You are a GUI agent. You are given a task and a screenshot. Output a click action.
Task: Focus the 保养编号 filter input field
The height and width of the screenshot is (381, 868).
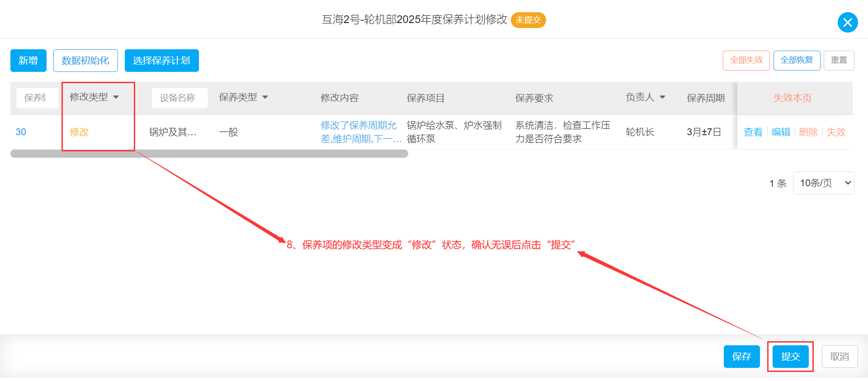[37, 98]
